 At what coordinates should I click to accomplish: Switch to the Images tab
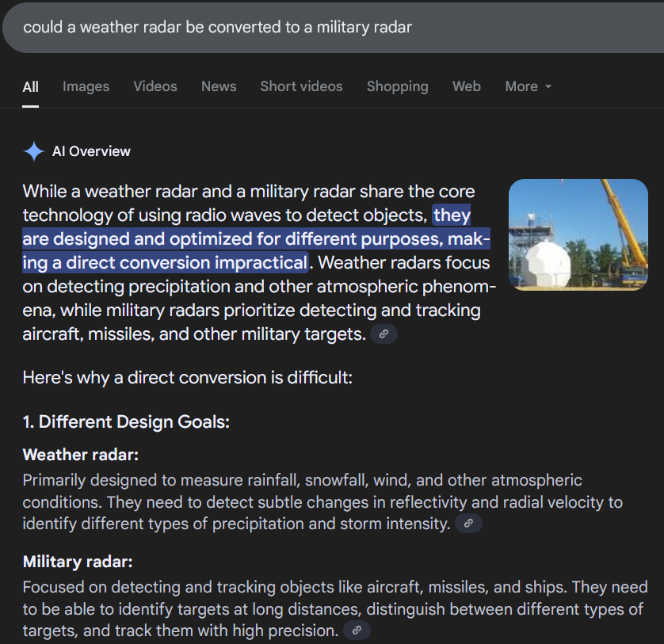pyautogui.click(x=86, y=86)
